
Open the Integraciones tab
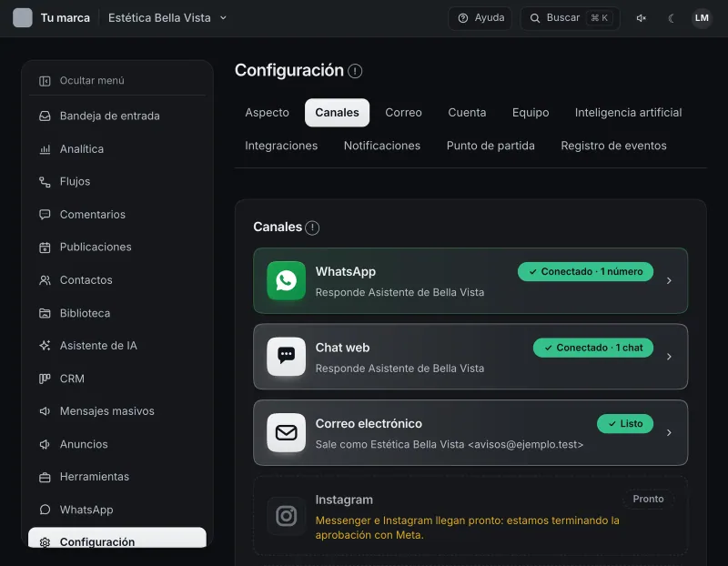pos(281,146)
